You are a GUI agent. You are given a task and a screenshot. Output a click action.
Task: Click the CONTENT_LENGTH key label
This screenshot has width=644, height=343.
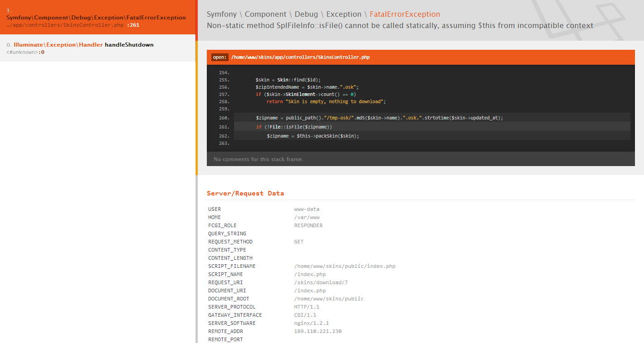[x=230, y=258]
